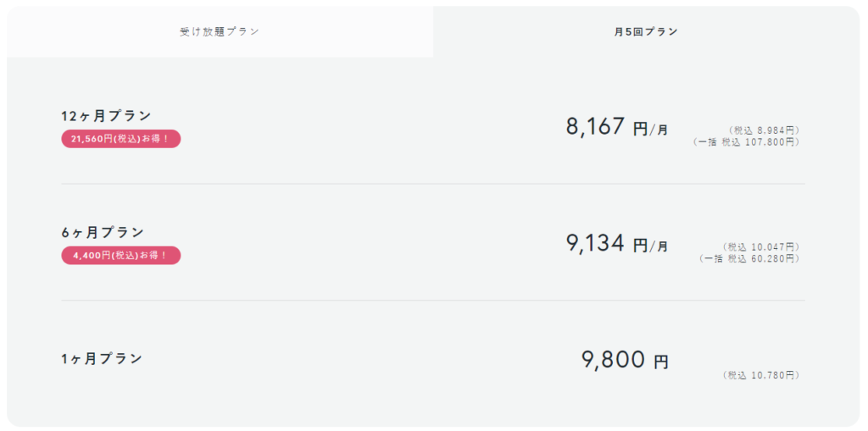This screenshot has height=431, width=868.
Task: Click the 12ヶ月プラン heading
Action: click(106, 116)
